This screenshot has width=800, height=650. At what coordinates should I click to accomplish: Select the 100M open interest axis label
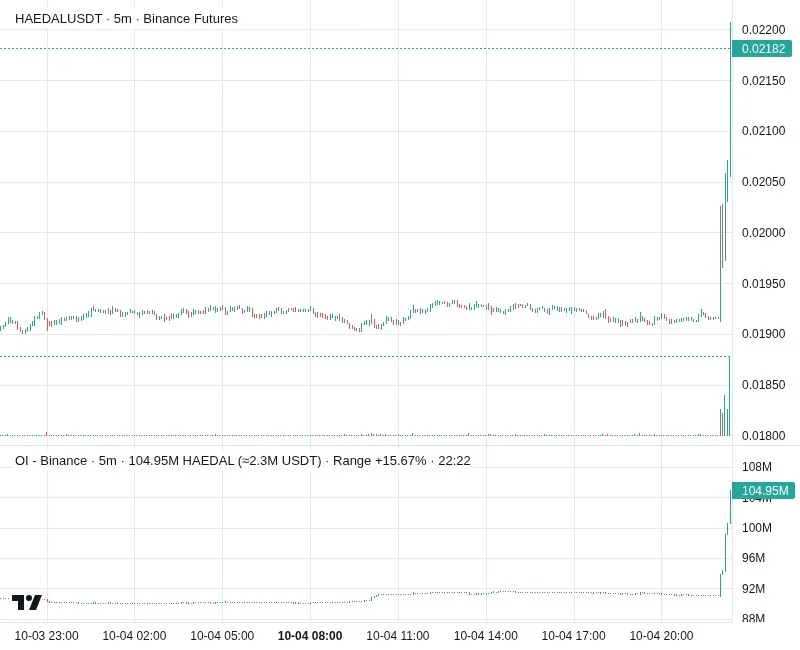click(x=757, y=528)
